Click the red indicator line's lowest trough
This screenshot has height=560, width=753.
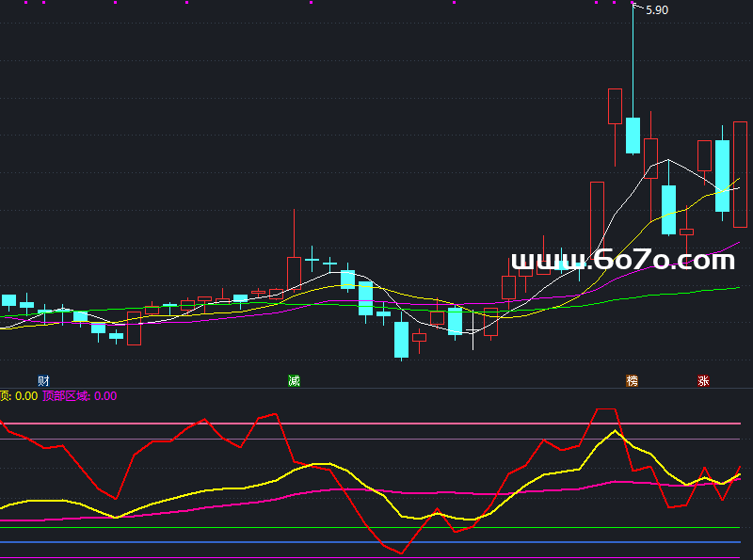[x=402, y=552]
